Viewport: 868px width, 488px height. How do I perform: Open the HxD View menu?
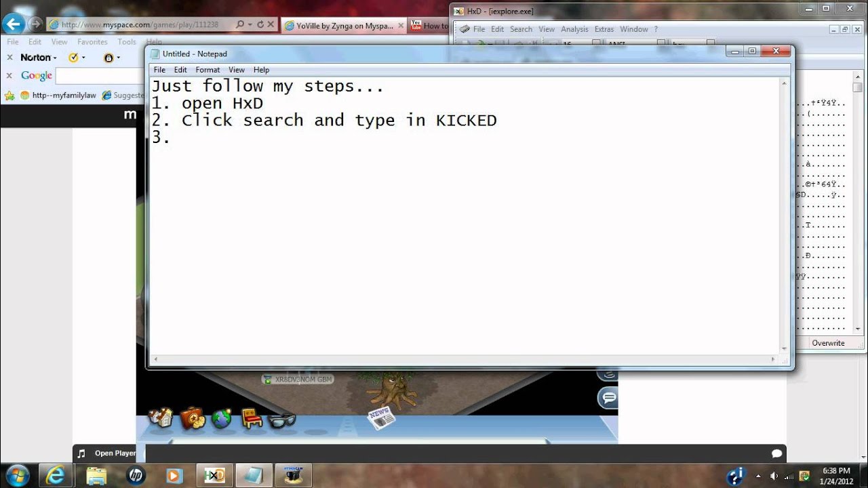tap(547, 29)
